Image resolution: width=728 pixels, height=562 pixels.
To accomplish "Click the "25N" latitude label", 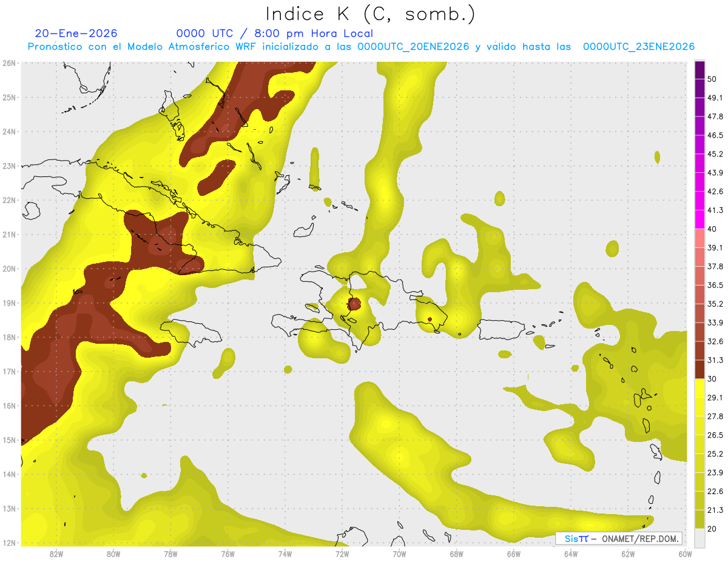I will tap(9, 97).
